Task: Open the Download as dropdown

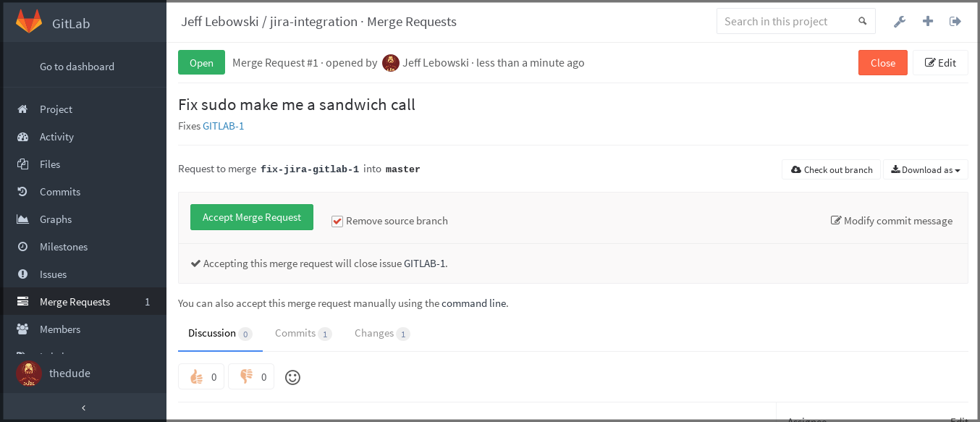Action: tap(925, 169)
